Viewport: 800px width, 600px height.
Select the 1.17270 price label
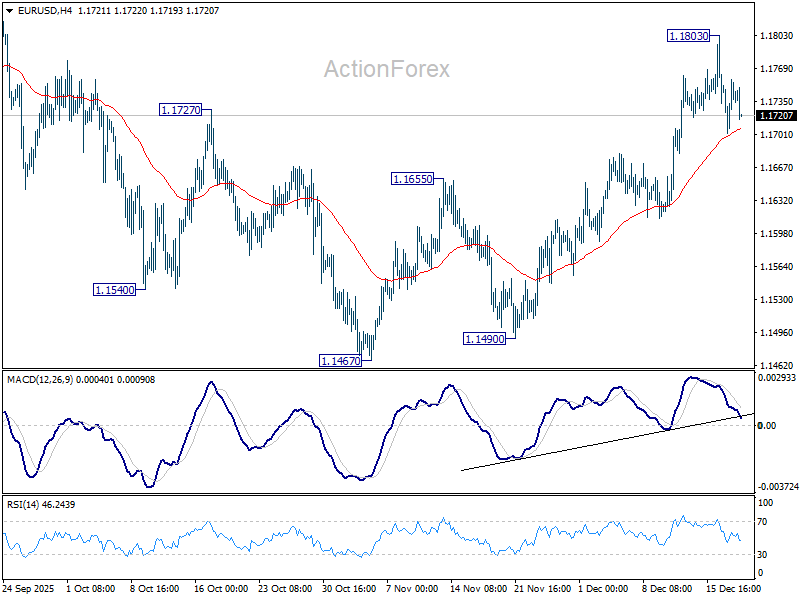[181, 110]
